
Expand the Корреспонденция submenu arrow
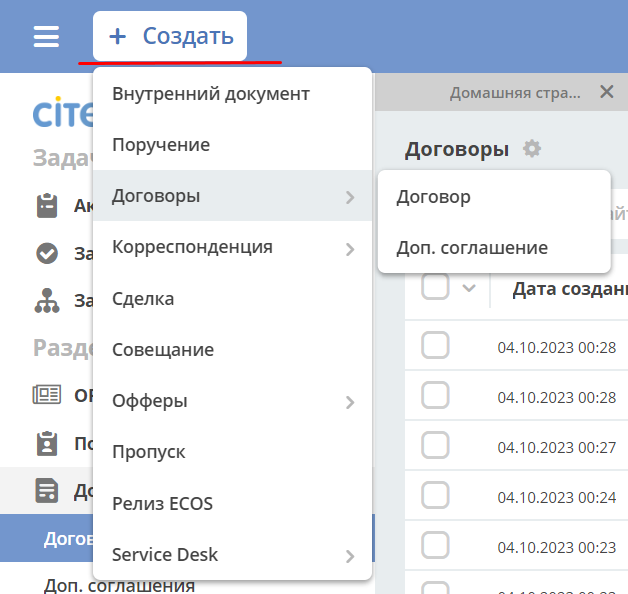(350, 249)
